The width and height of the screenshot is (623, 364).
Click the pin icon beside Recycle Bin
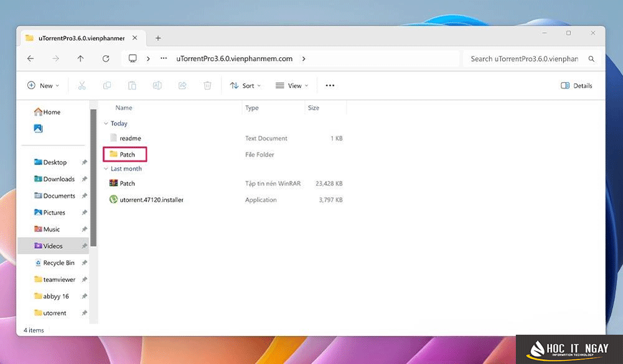[84, 263]
